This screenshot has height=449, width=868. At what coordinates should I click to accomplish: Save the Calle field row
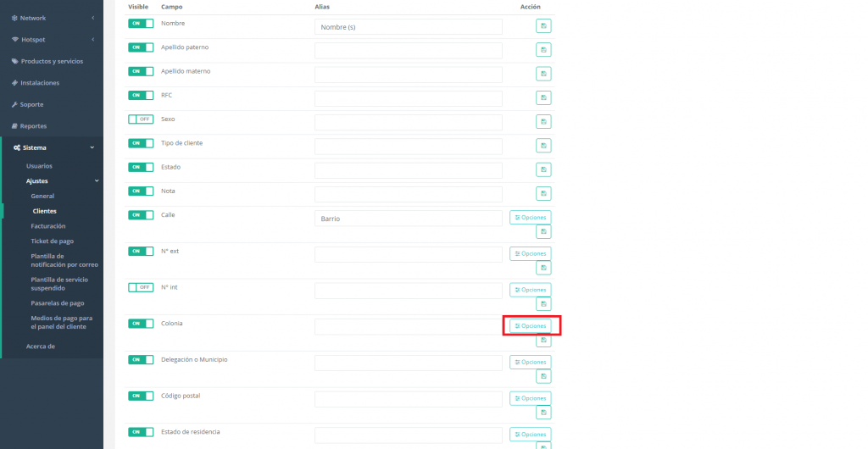(x=543, y=231)
